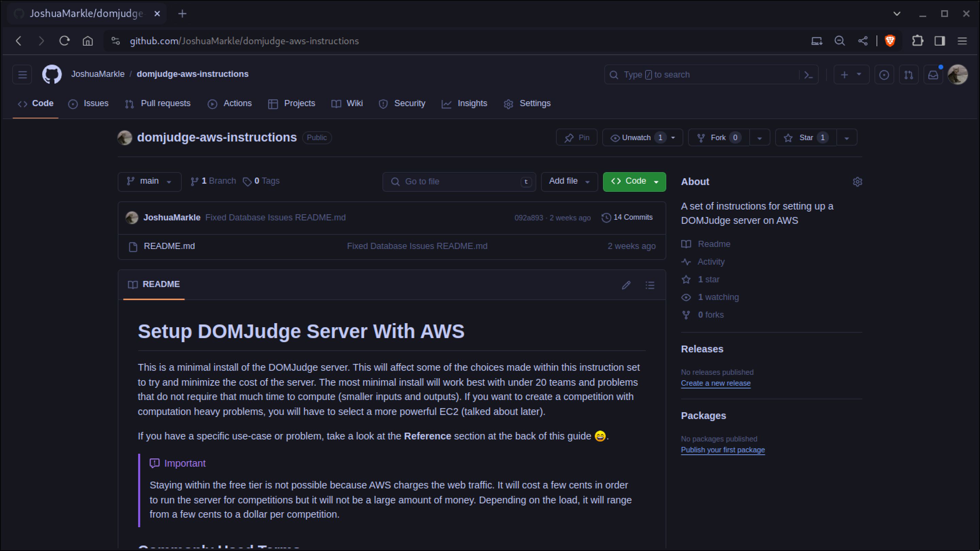Expand the create new plus dropdown
Screen dimensions: 980x551
click(851, 75)
